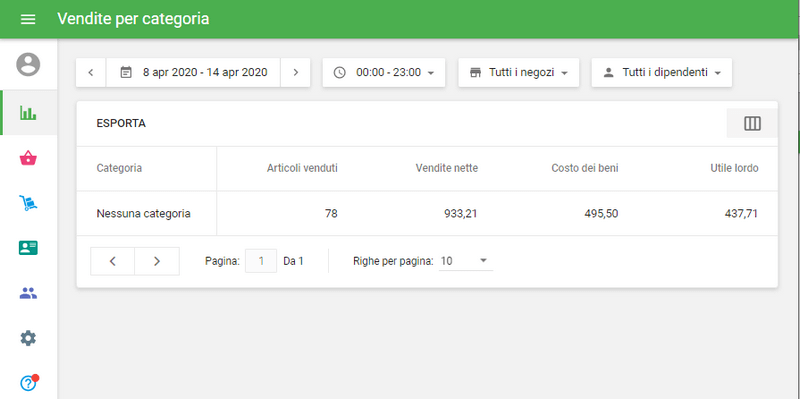800x399 pixels.
Task: Select the Reports bar chart sidebar icon
Action: (28, 113)
